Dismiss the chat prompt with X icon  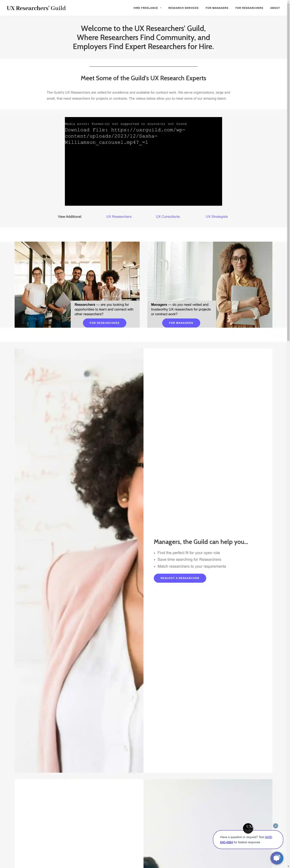276,826
